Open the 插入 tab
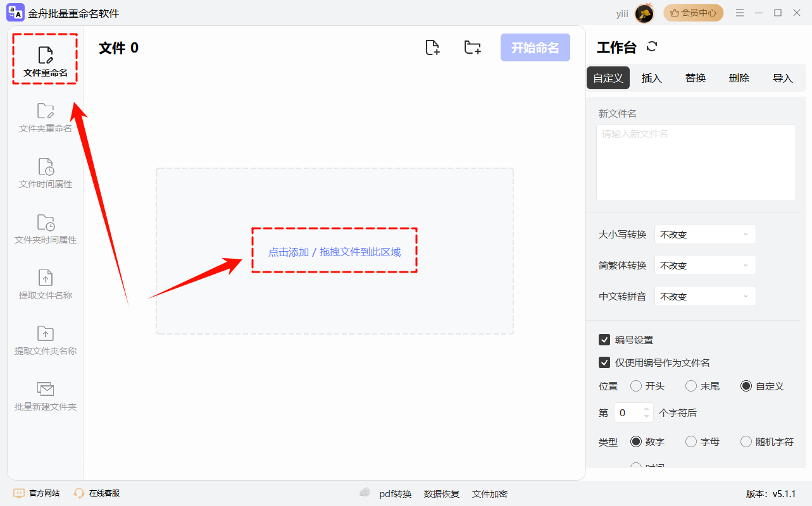 pos(651,77)
